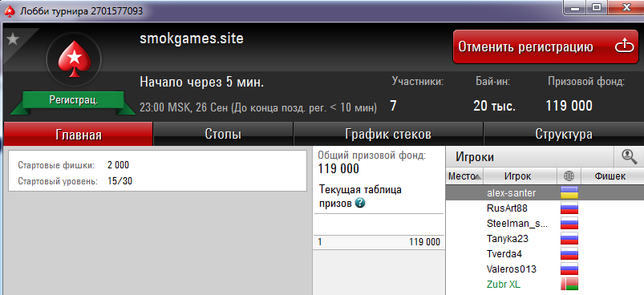Click 'Стартовый уровень: 15/30' value
This screenshot has width=644, height=295.
(119, 181)
